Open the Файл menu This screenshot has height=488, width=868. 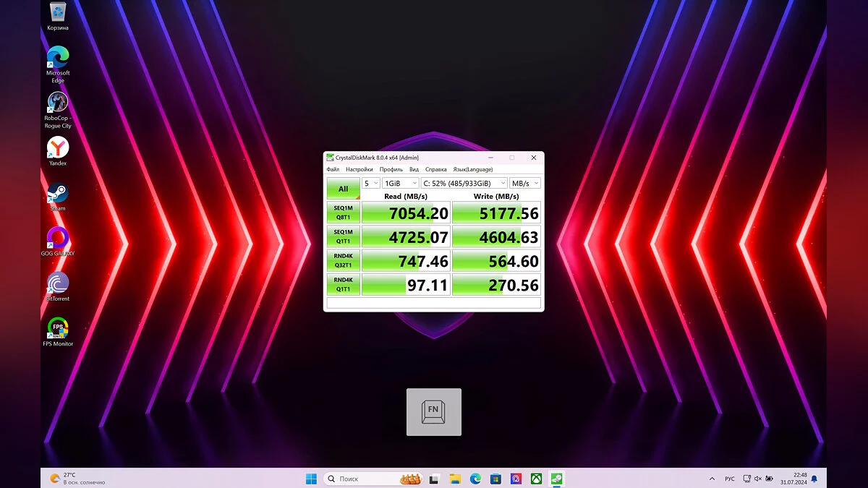[333, 169]
